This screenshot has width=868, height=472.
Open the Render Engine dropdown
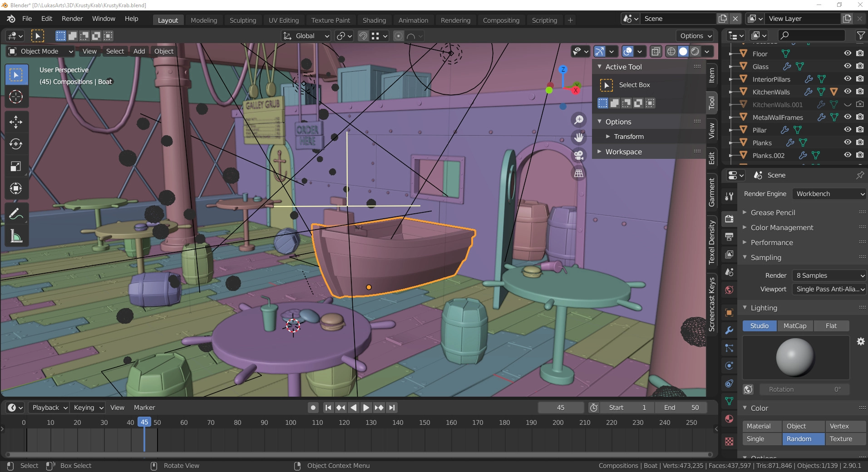pos(829,194)
